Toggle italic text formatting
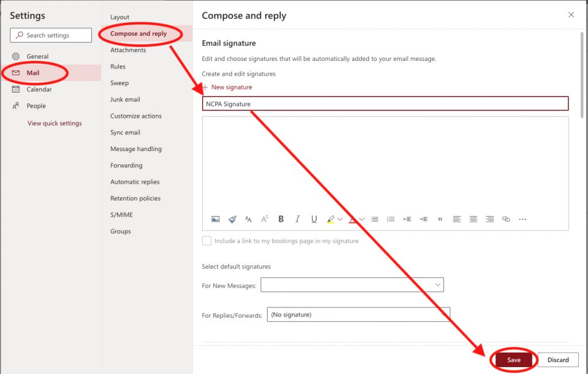 297,219
